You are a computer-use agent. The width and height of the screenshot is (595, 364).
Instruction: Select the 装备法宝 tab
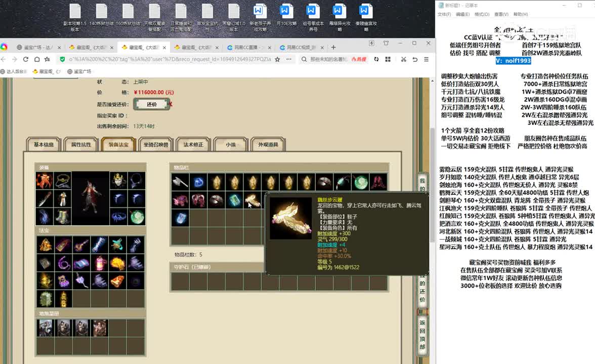point(118,145)
